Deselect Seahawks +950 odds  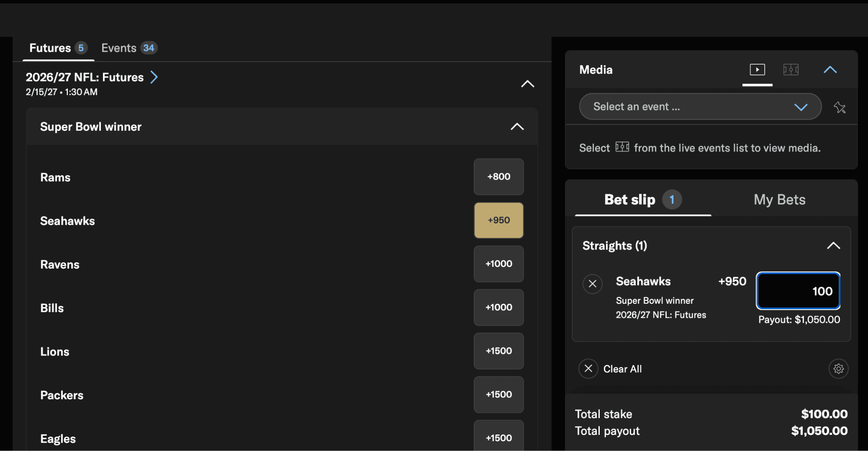coord(498,220)
